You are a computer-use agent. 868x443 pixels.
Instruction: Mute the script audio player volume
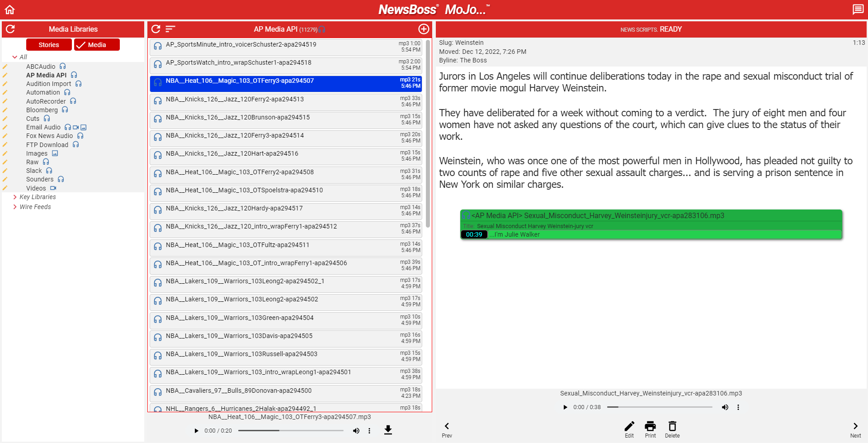coord(725,407)
